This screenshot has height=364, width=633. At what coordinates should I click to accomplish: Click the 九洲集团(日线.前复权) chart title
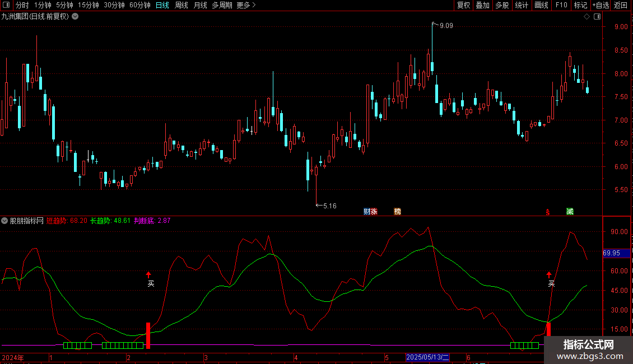pyautogui.click(x=35, y=17)
